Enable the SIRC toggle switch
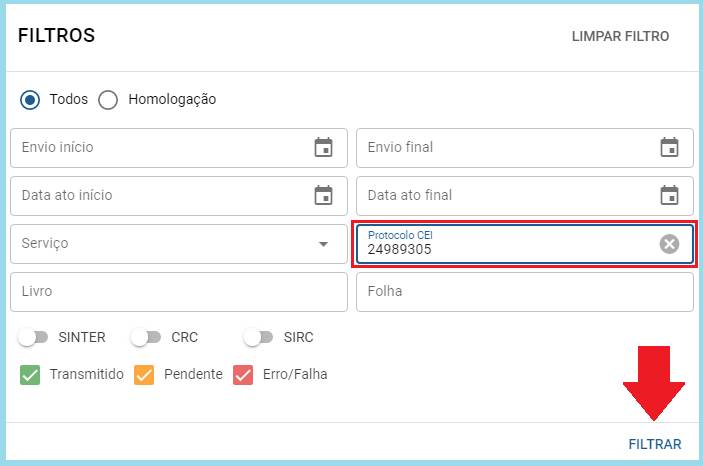 pos(258,337)
